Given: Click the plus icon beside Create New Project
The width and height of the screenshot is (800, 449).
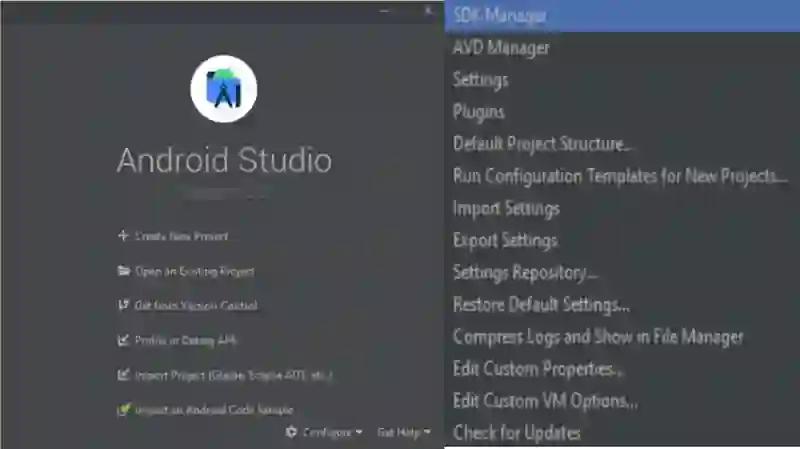Looking at the screenshot, I should (x=123, y=236).
